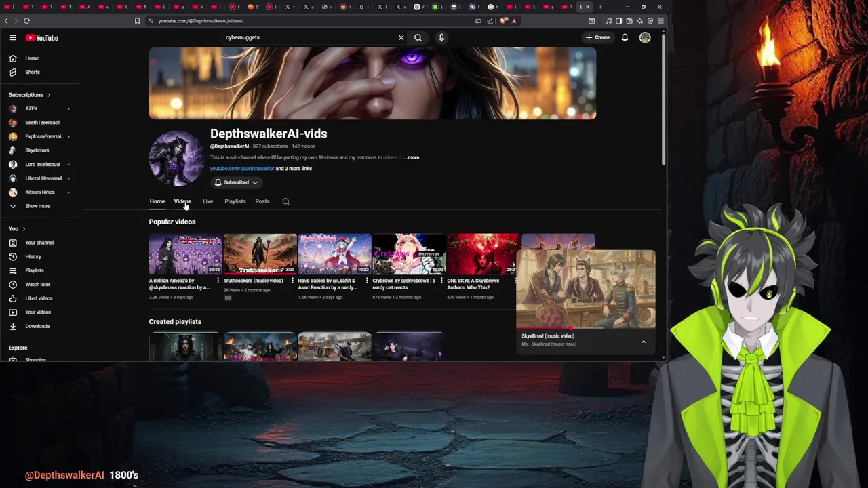Select the channel Home tab
This screenshot has height=488, width=868.
click(157, 201)
